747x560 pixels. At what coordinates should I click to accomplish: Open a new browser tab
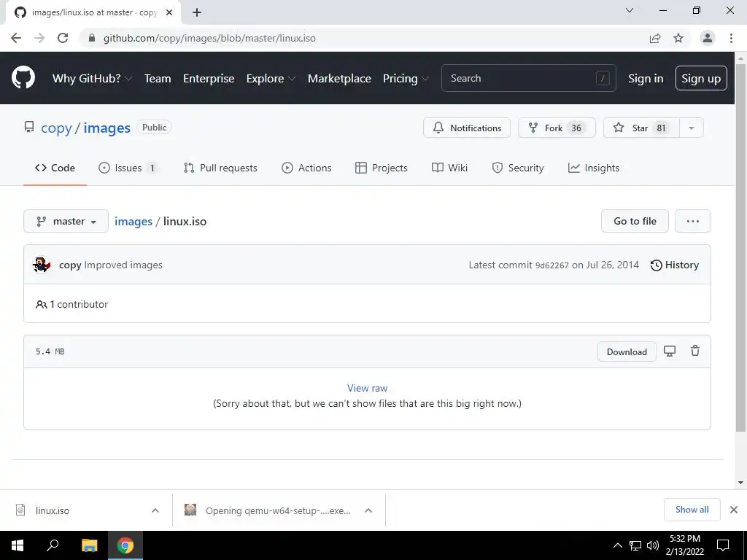[x=197, y=12]
